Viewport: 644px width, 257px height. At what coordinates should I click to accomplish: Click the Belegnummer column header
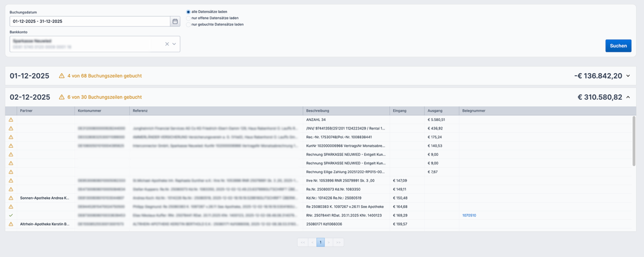tap(474, 111)
